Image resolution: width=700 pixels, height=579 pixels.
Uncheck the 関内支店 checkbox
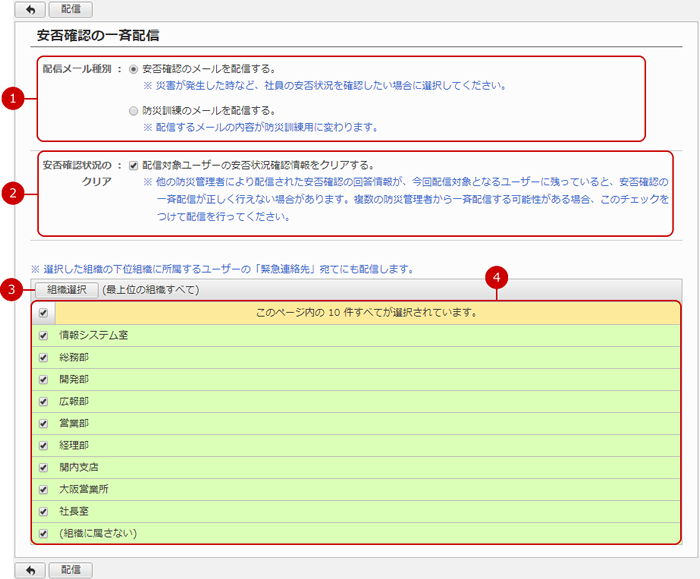pyautogui.click(x=42, y=467)
